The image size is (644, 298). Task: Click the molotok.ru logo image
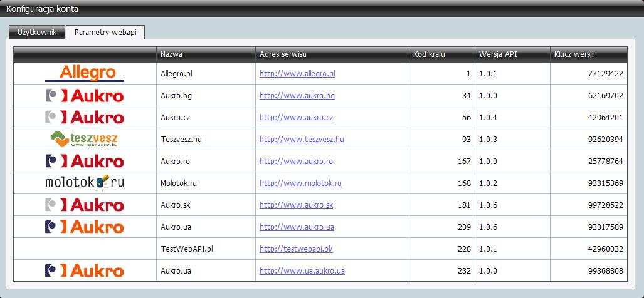click(x=85, y=183)
